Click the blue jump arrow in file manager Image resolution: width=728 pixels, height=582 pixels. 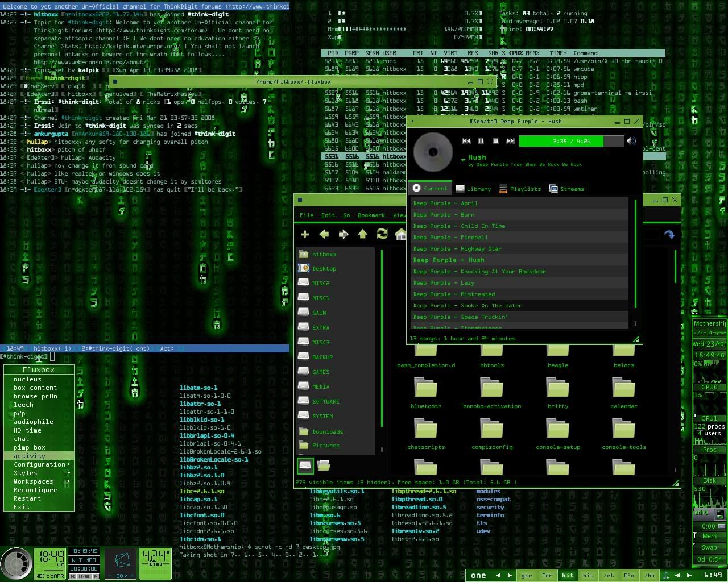[669, 234]
